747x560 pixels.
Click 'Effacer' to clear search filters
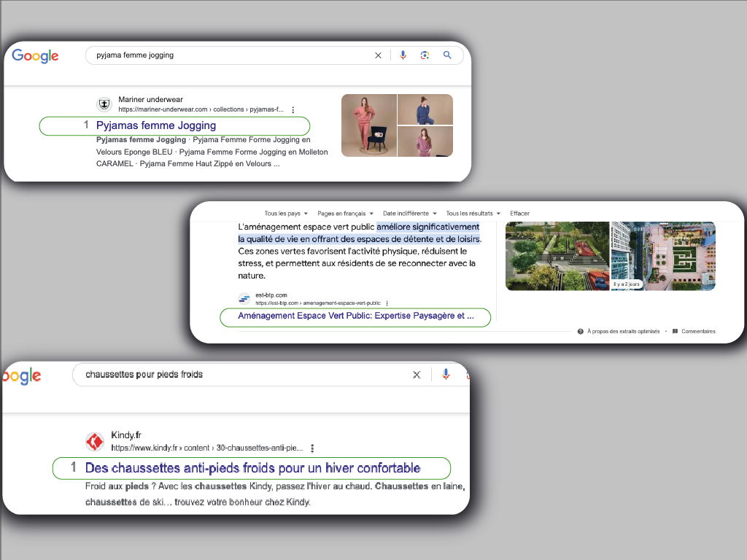click(x=520, y=213)
